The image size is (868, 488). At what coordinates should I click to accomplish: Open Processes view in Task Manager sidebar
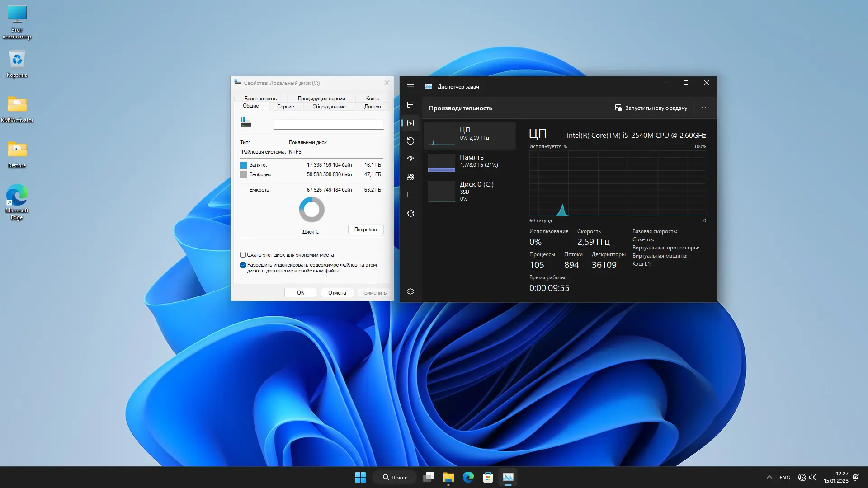pos(410,104)
